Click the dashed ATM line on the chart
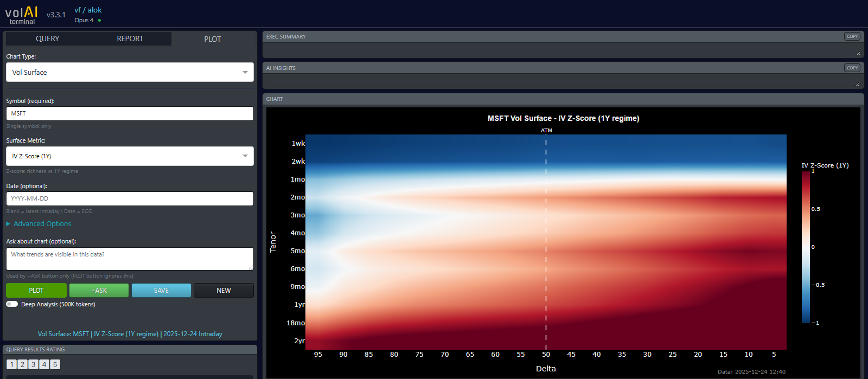This screenshot has width=868, height=379. pyautogui.click(x=546, y=242)
